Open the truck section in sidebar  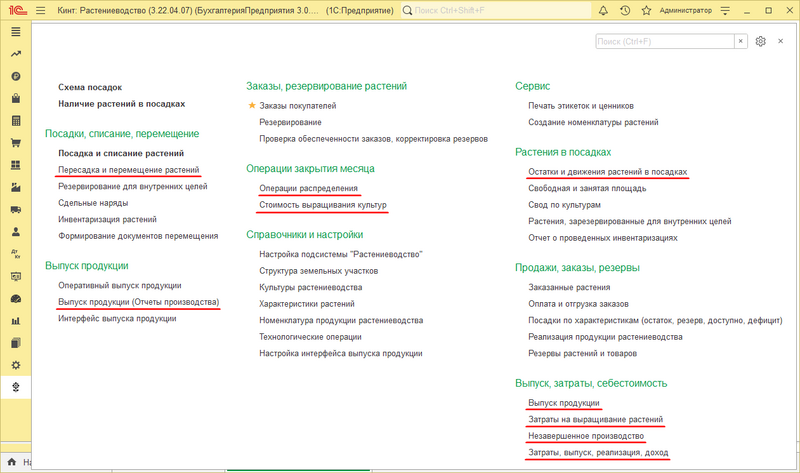pyautogui.click(x=16, y=209)
